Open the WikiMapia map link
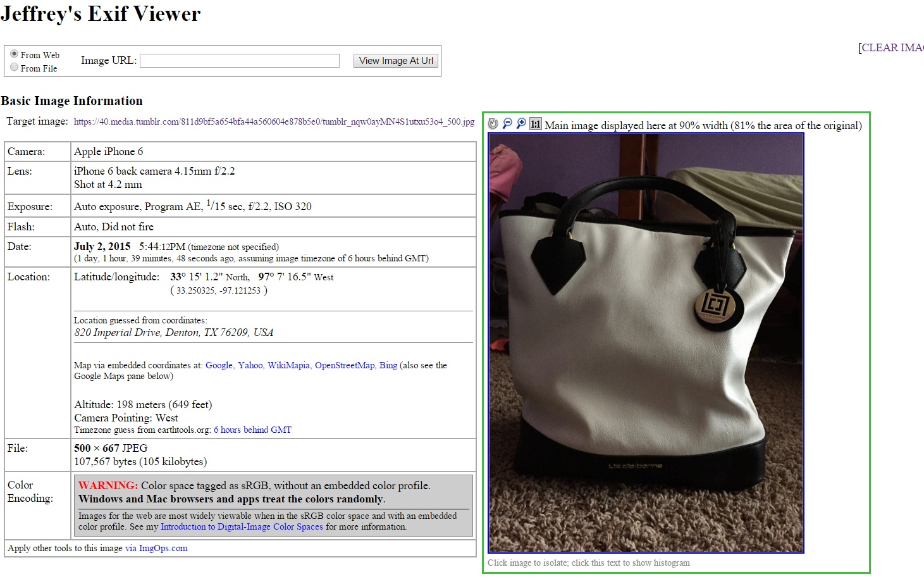924x579 pixels. click(288, 365)
